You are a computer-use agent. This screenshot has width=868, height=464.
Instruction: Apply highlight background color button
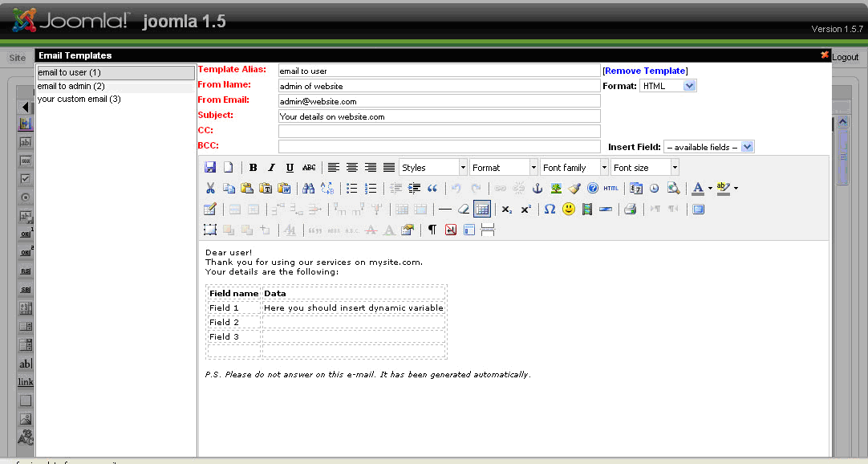click(x=724, y=189)
